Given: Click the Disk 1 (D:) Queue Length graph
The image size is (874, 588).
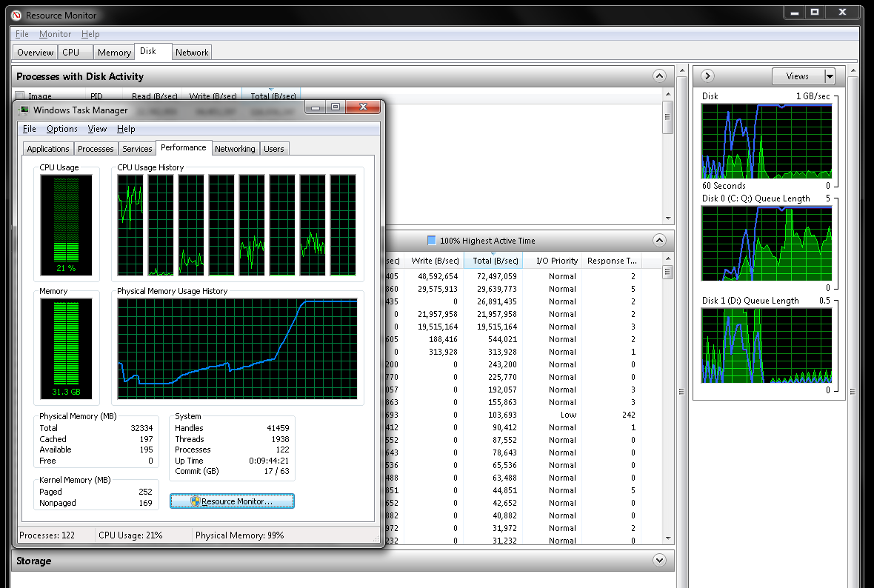Looking at the screenshot, I should coord(767,346).
